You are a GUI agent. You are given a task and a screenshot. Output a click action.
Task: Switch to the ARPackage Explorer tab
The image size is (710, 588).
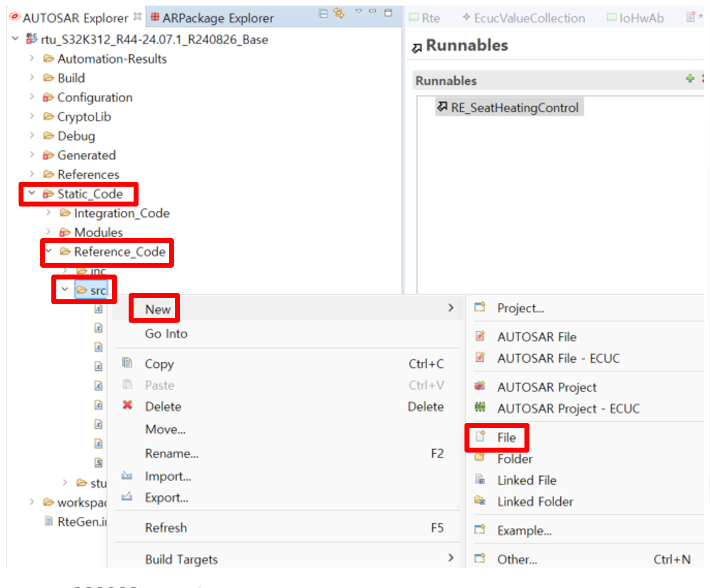(x=218, y=18)
